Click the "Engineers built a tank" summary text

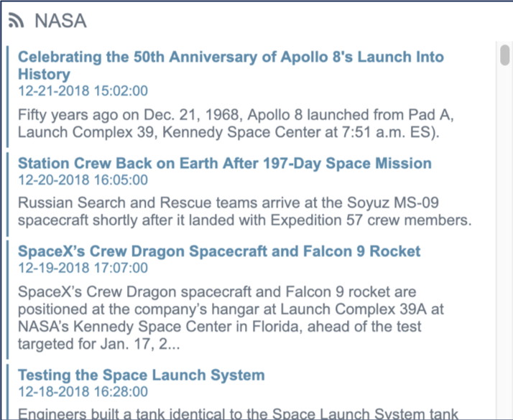coord(238,414)
